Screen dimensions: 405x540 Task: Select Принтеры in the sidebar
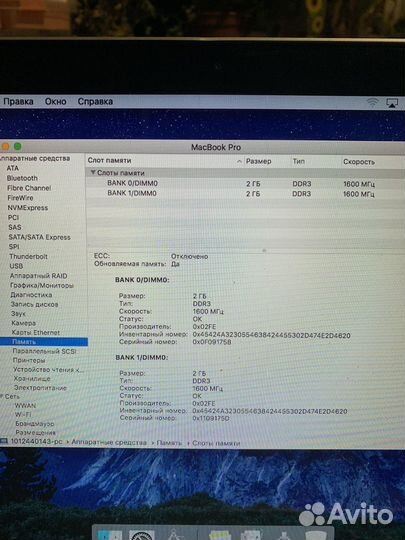29,360
